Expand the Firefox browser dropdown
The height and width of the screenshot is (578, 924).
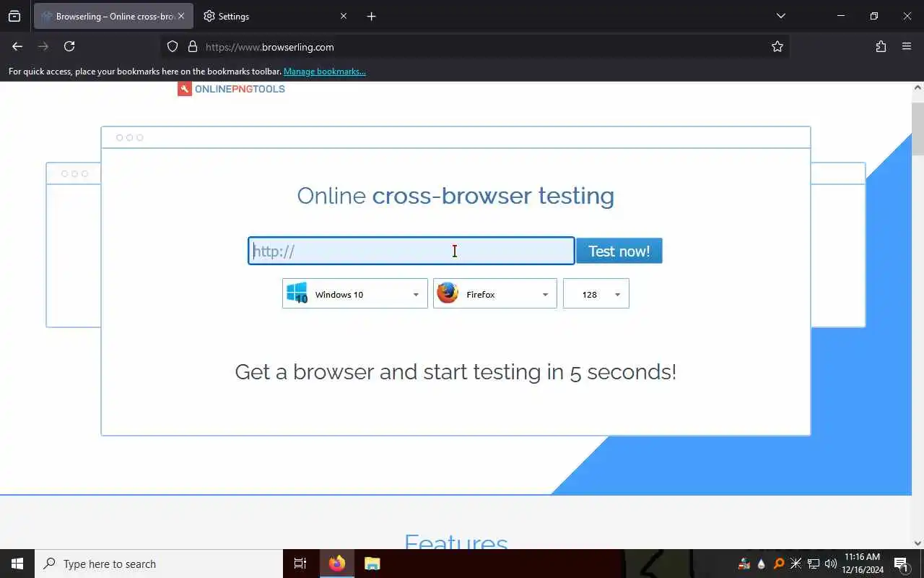tap(494, 294)
